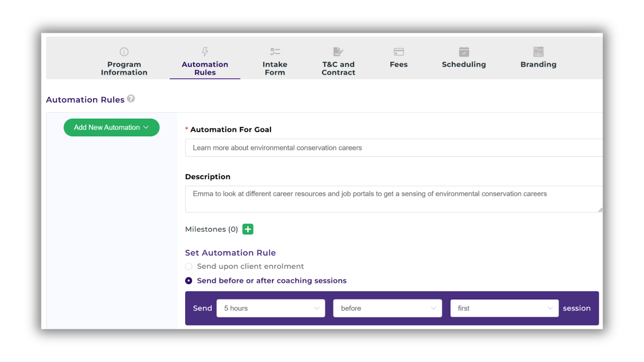Open the 5 hours dropdown
Viewport: 644px width, 362px height.
pyautogui.click(x=270, y=308)
